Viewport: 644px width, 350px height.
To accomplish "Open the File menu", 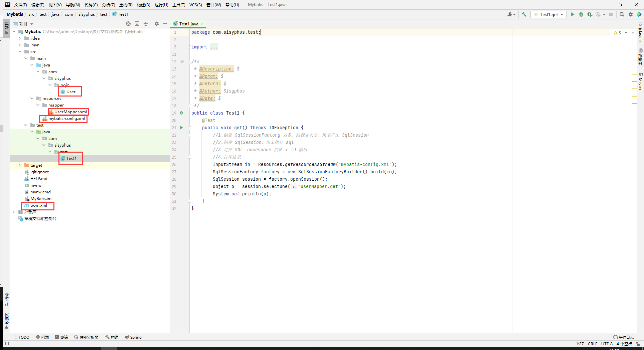I will pos(20,5).
